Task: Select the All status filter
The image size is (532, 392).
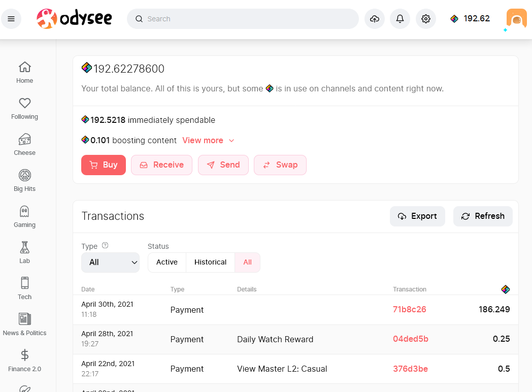Action: coord(247,262)
